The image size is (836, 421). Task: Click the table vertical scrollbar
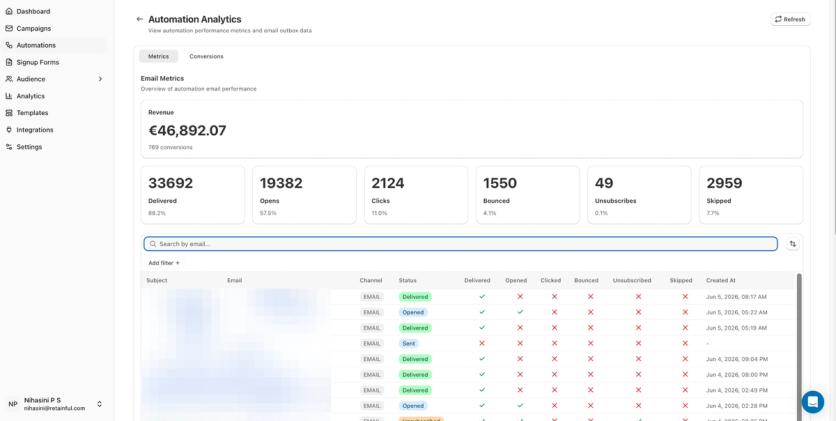click(x=799, y=346)
